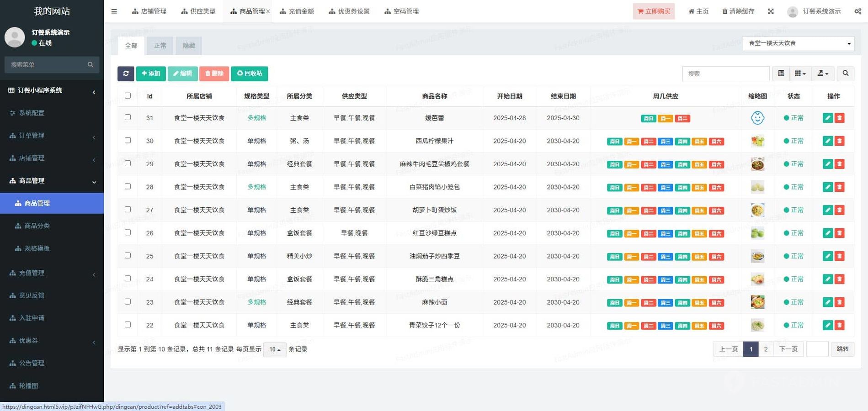The image size is (868, 411).
Task: Open the store dropdown 食堂一楼天天饮食
Action: [798, 43]
